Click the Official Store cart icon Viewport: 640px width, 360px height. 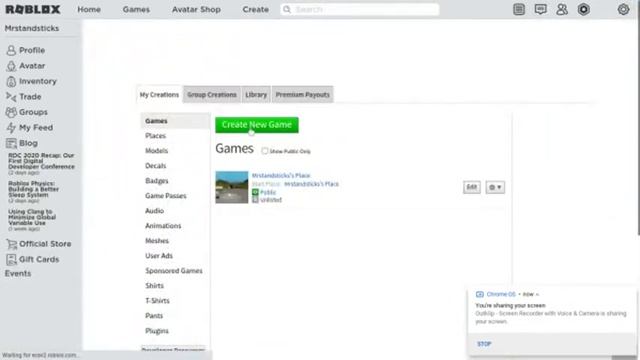tap(11, 244)
